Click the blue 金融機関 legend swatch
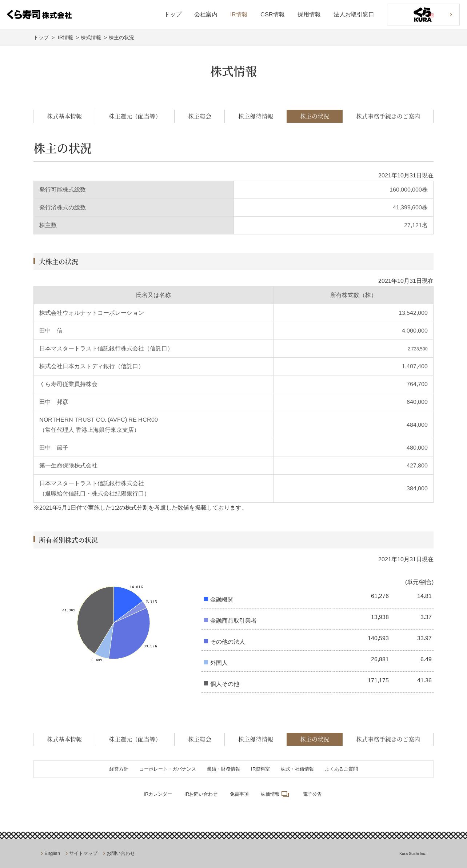Screen dimensions: 467x868 click(206, 599)
